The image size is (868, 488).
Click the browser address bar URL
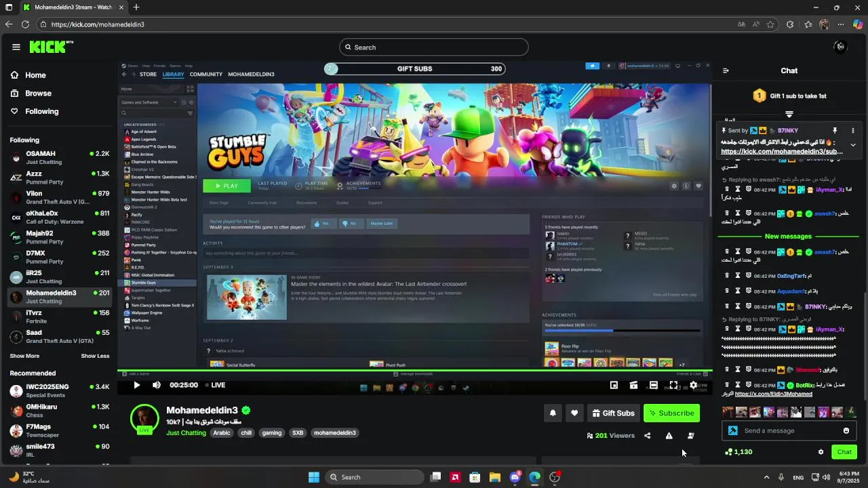point(98,24)
